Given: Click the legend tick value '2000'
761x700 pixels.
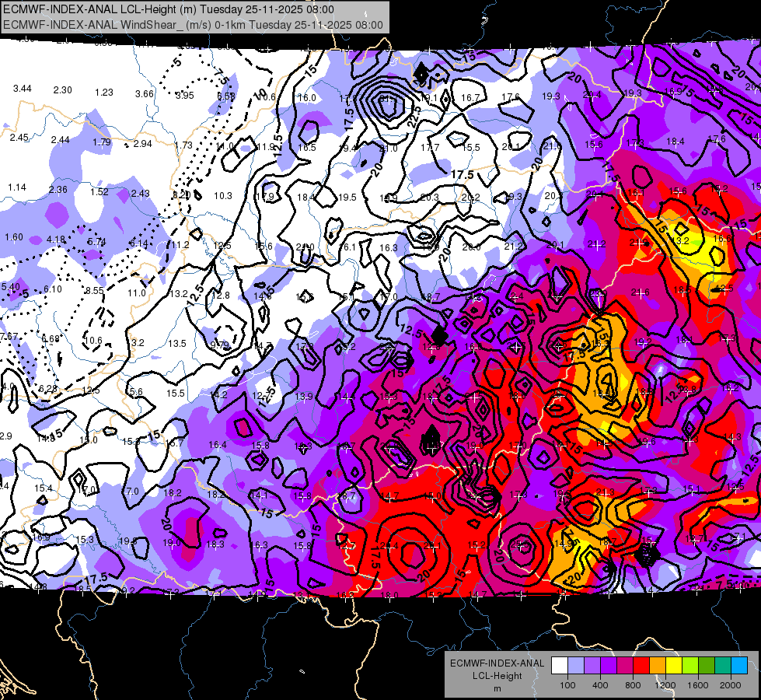Looking at the screenshot, I should (x=731, y=685).
